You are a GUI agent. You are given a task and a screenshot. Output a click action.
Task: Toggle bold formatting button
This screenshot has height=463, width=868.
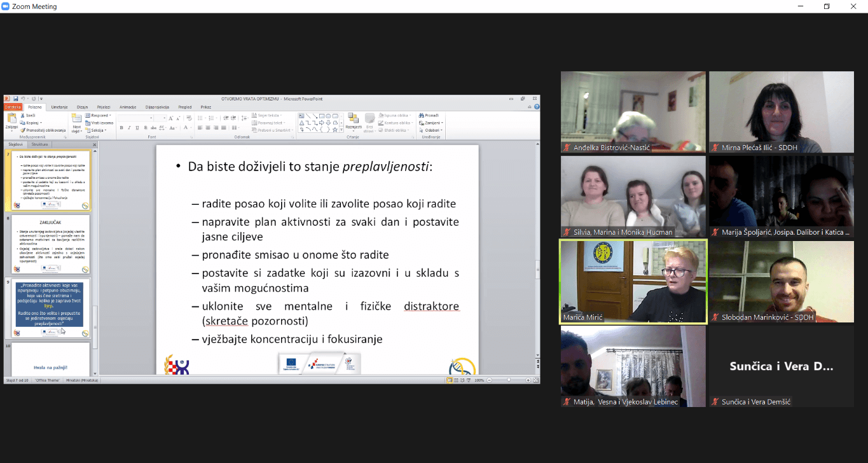point(121,128)
